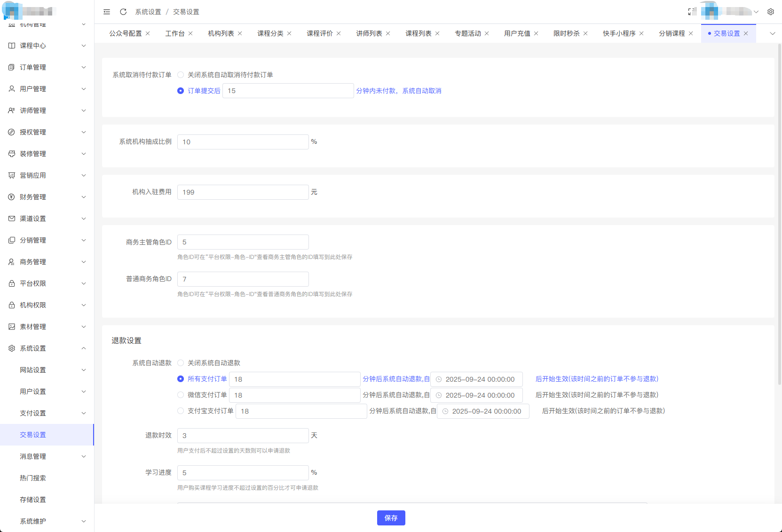
Task: Choose the 微信支付订单 radio option
Action: 181,395
